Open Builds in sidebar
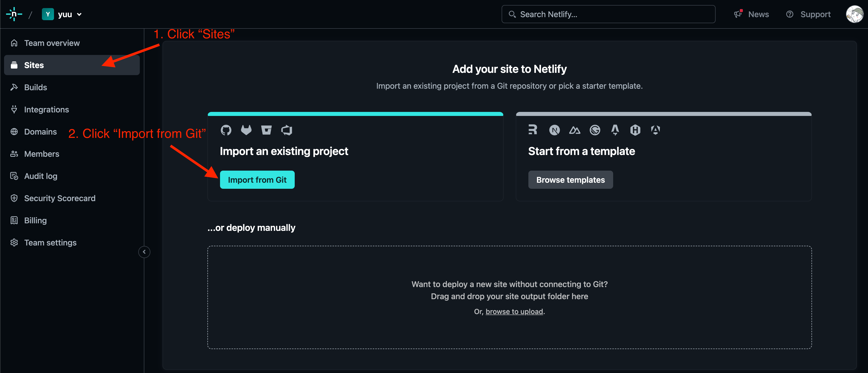868x373 pixels. click(72, 87)
